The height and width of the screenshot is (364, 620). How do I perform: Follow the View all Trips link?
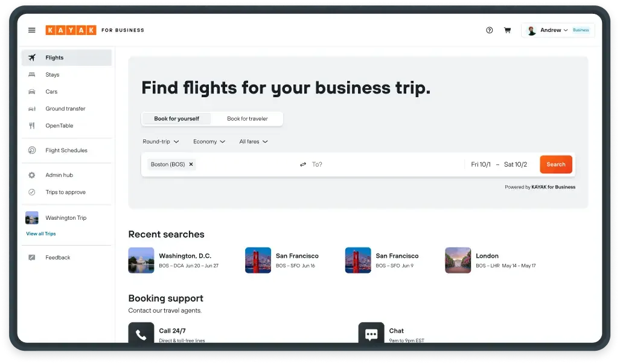(x=41, y=234)
